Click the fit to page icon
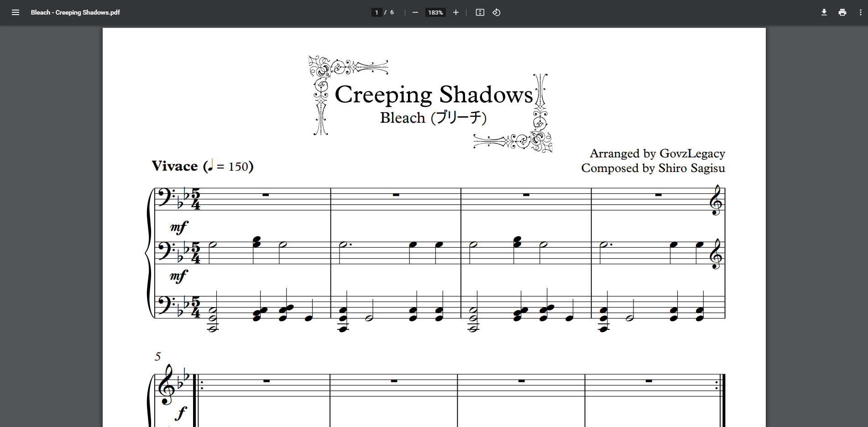This screenshot has height=427, width=868. (x=480, y=12)
